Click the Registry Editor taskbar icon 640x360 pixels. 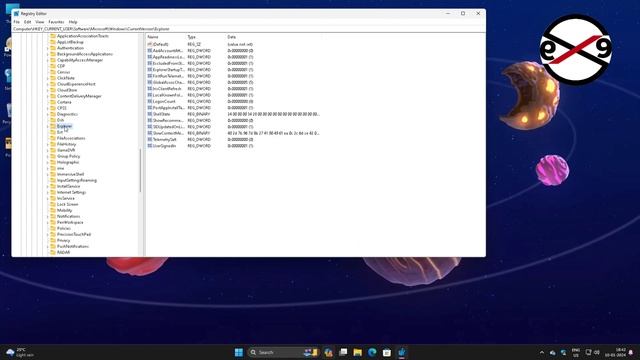point(402,352)
